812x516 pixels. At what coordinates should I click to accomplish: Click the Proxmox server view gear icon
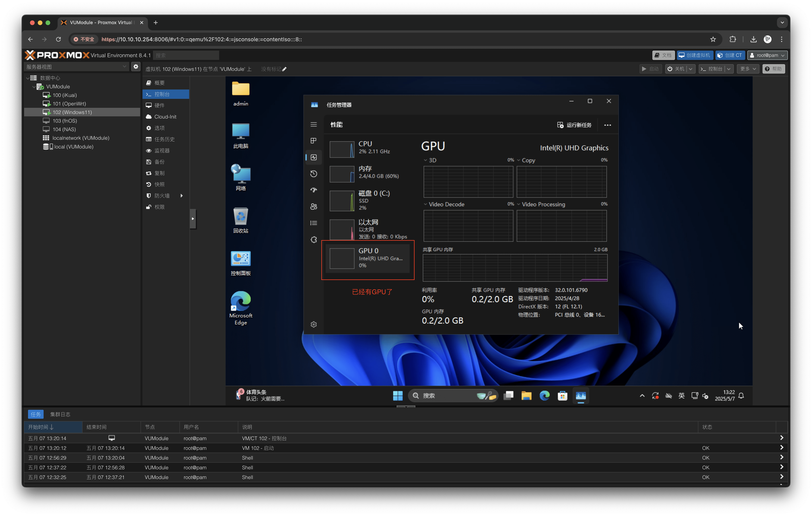click(135, 67)
